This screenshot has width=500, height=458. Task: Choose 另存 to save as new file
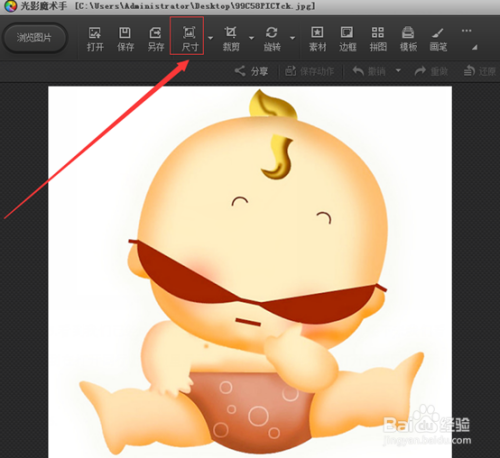(x=156, y=39)
